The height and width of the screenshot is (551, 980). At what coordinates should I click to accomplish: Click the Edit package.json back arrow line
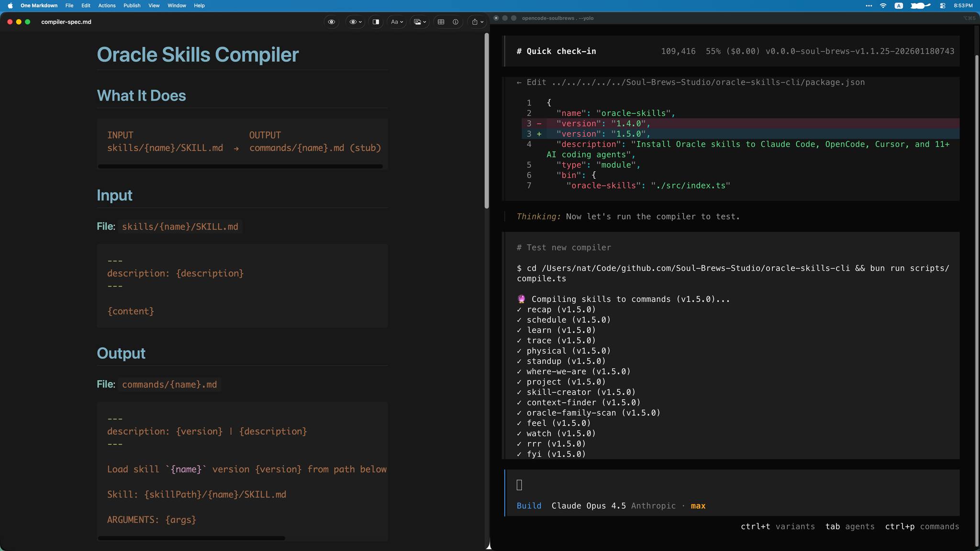point(690,82)
